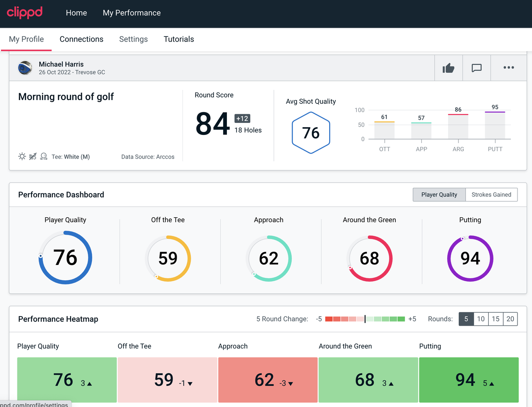Viewport: 532px width, 407px height.
Task: Open the three-dot more options menu
Action: point(509,68)
